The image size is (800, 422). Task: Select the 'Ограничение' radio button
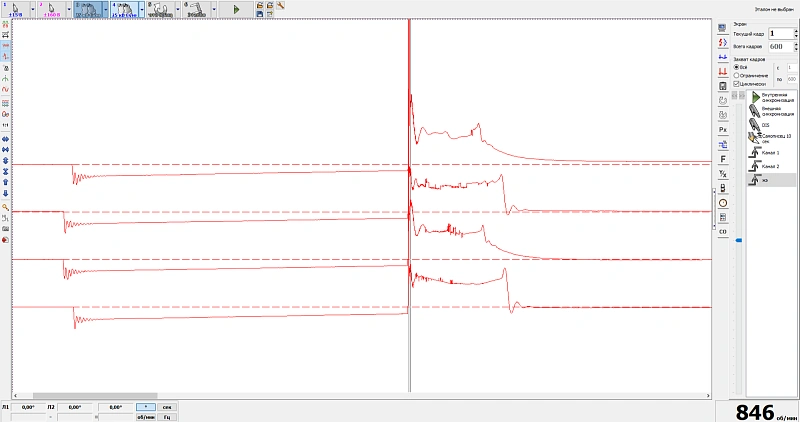click(736, 75)
